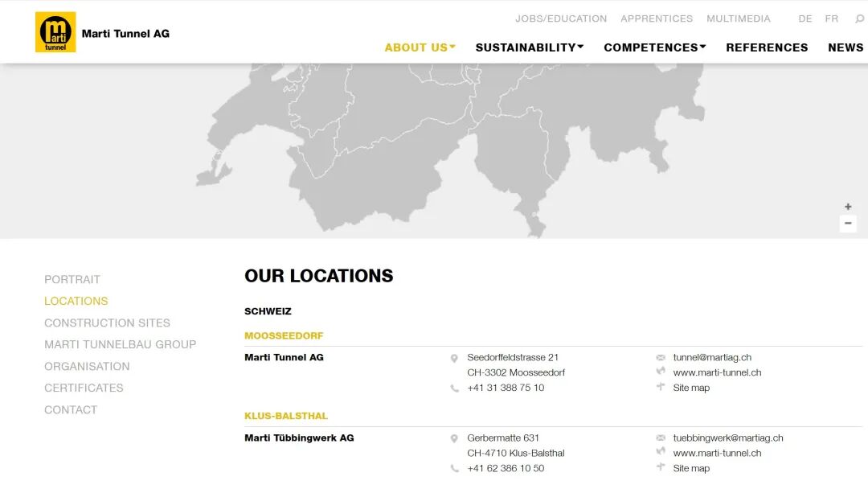Open Contact in the sidebar
The height and width of the screenshot is (485, 868).
point(71,409)
